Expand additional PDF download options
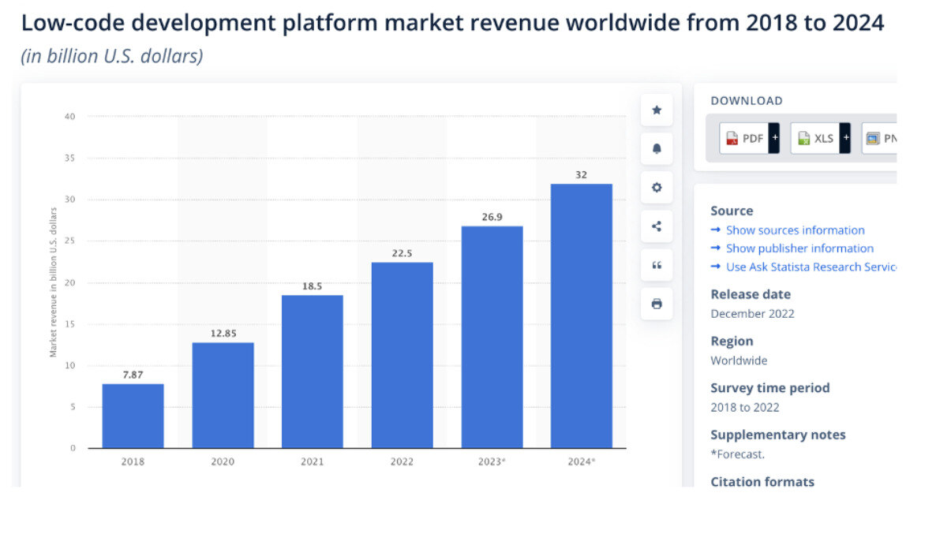 774,137
